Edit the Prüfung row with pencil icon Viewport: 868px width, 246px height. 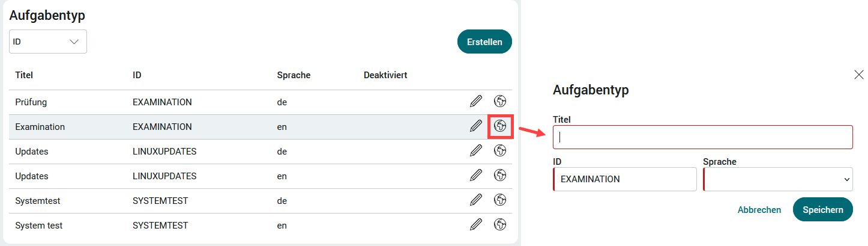(476, 101)
